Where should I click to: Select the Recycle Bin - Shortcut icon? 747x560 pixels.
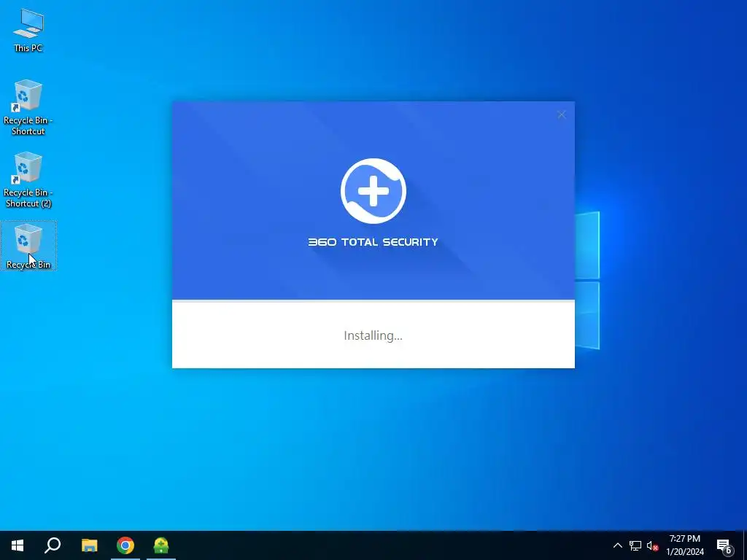point(28,108)
